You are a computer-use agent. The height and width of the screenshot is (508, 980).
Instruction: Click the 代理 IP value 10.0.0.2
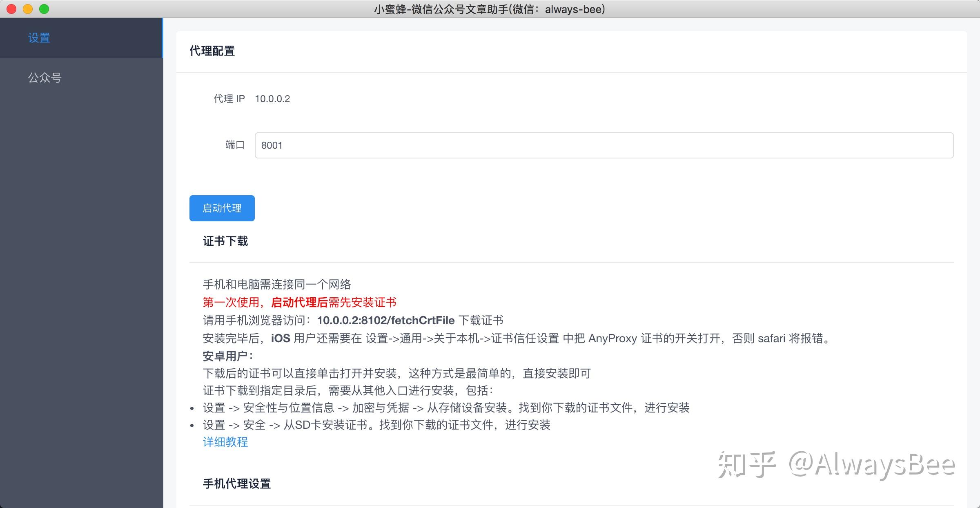point(272,99)
